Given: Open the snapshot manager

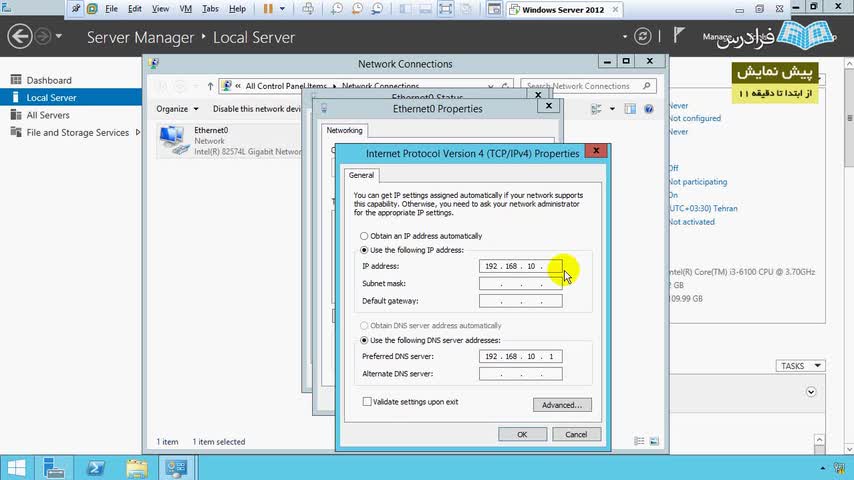Looking at the screenshot, I should click(377, 9).
